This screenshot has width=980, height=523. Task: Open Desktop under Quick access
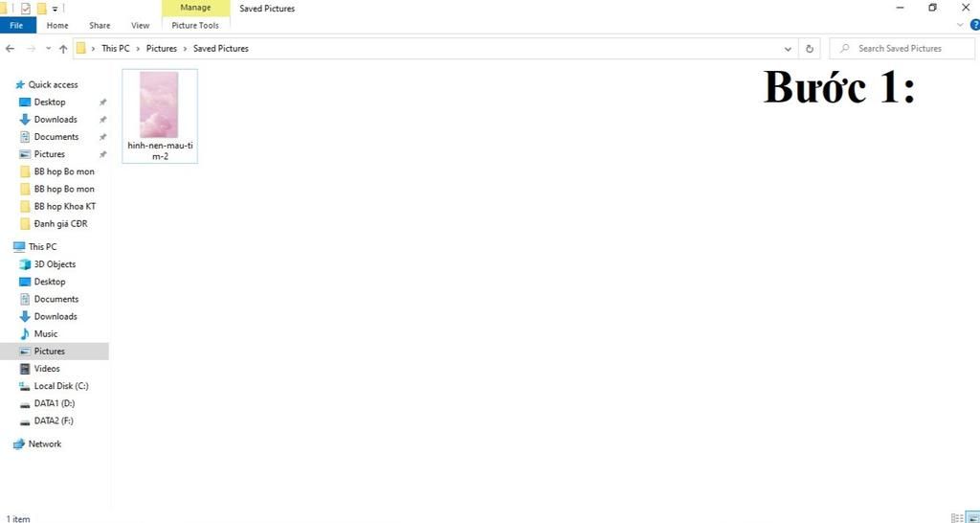[50, 102]
